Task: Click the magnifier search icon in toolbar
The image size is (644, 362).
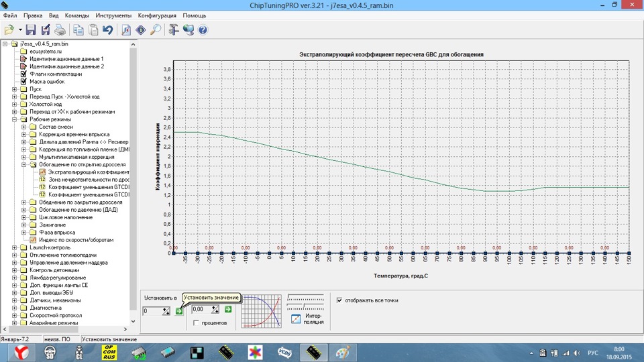Action: pos(155,29)
